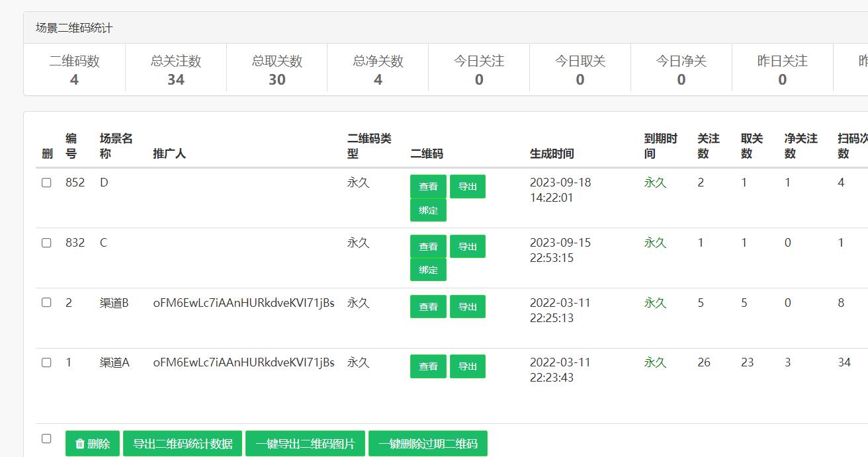Toggle the checkbox for 渠道A row

pyautogui.click(x=46, y=362)
